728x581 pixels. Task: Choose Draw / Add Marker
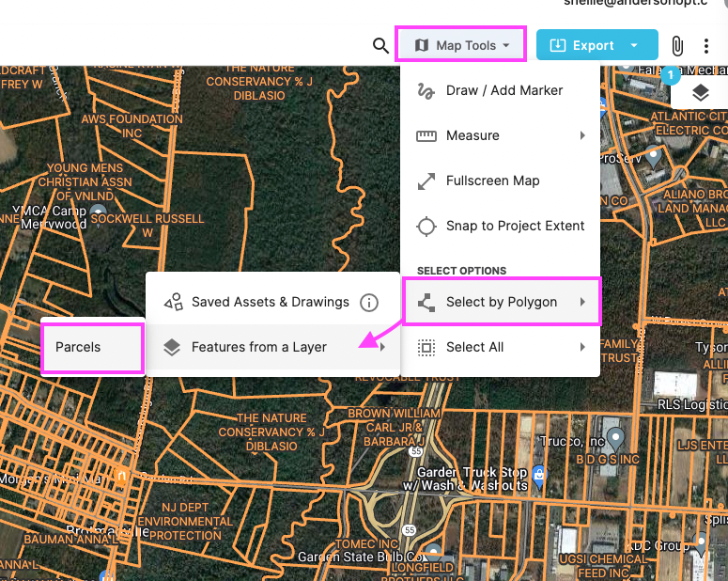[500, 90]
